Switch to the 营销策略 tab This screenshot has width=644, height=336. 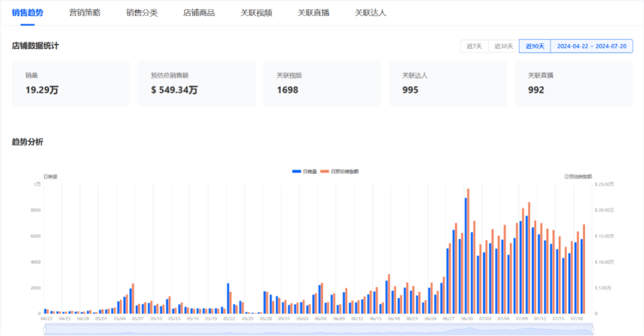[85, 13]
